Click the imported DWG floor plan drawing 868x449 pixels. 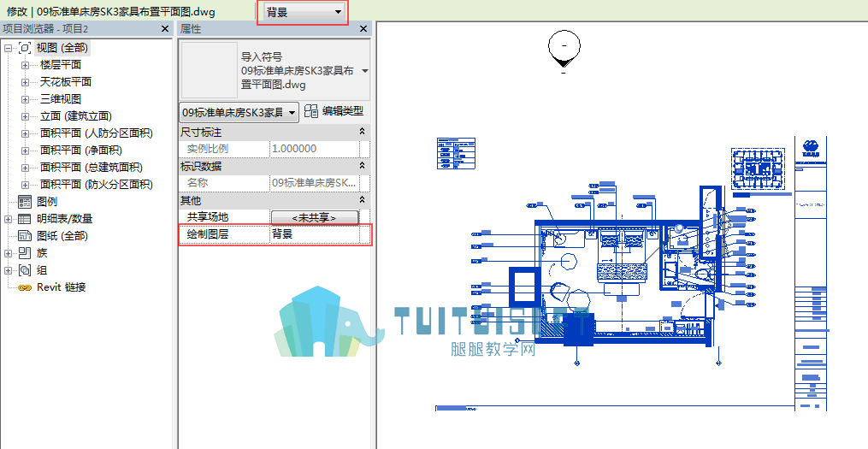point(631,274)
